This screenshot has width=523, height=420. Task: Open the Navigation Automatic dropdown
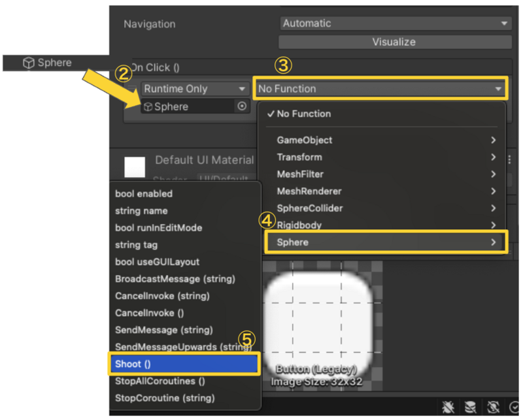(x=395, y=23)
